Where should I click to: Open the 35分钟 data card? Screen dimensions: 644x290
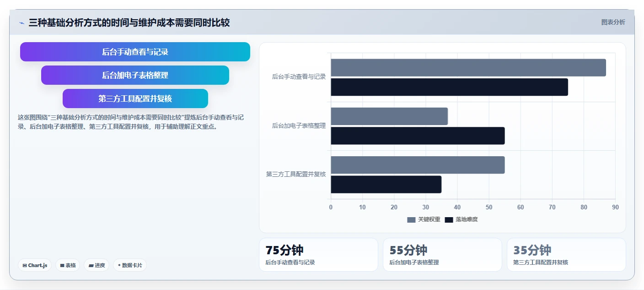(566, 255)
